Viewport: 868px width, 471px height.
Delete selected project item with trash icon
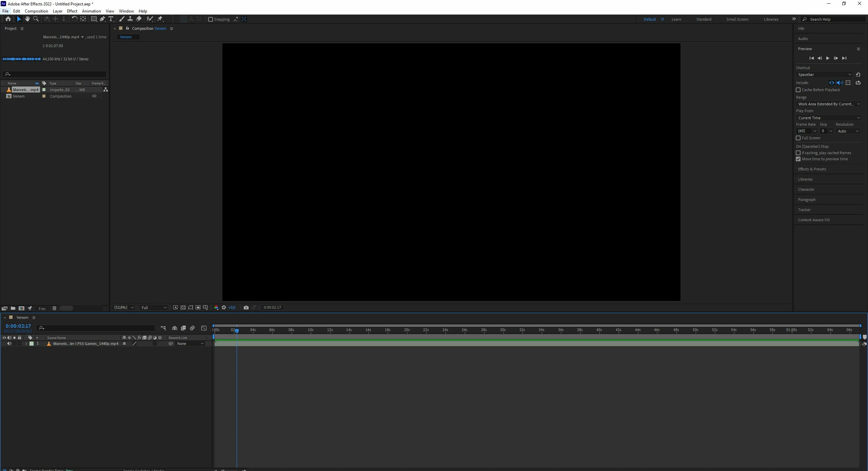(x=54, y=308)
